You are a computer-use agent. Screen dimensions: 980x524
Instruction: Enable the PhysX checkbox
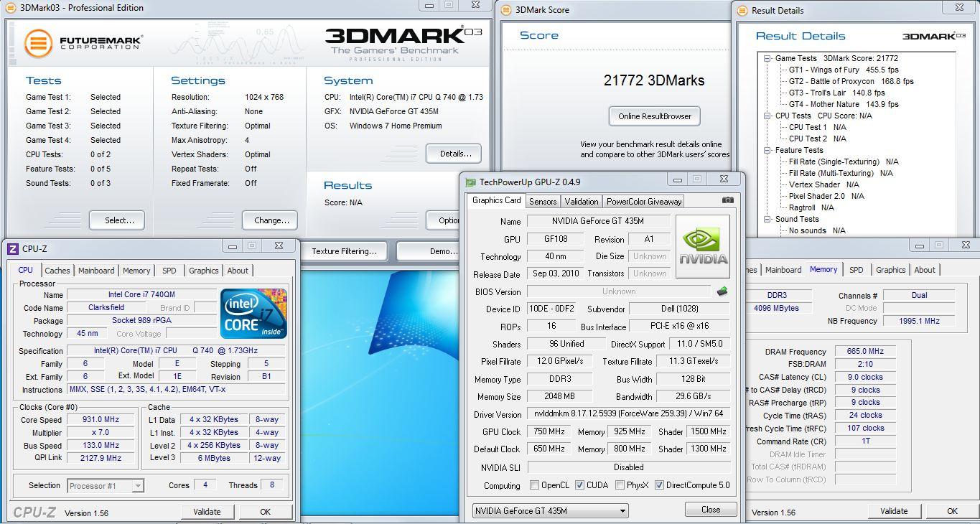coord(620,485)
